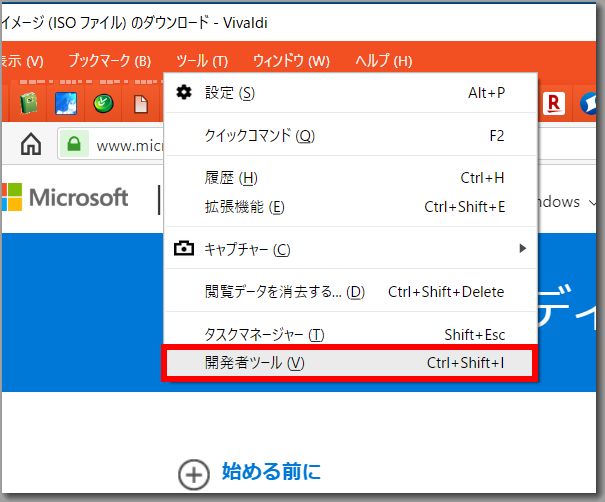Choose 閲覧データを消去する... (D)
This screenshot has height=502, width=605.
(350, 292)
